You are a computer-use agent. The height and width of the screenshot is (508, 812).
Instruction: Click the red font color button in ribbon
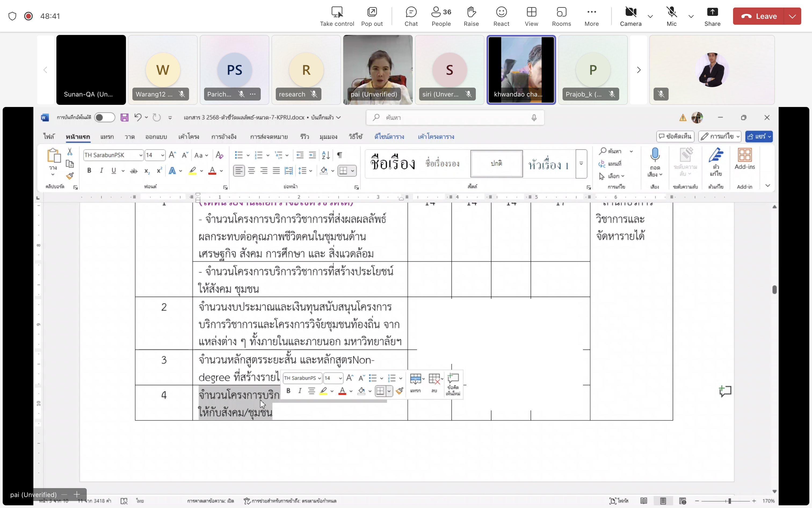point(212,171)
